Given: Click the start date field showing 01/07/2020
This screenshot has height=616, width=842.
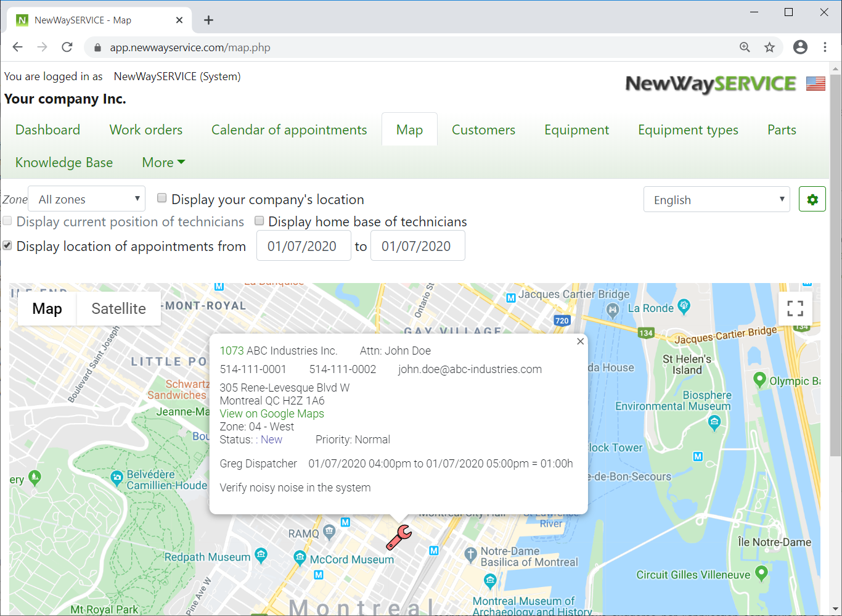Looking at the screenshot, I should pyautogui.click(x=303, y=245).
